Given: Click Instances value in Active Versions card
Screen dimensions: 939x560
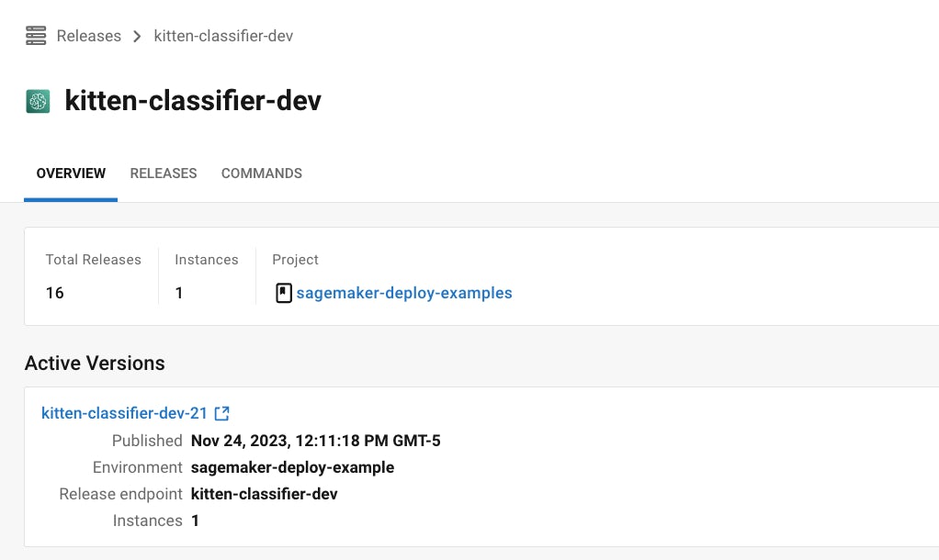Looking at the screenshot, I should point(195,521).
